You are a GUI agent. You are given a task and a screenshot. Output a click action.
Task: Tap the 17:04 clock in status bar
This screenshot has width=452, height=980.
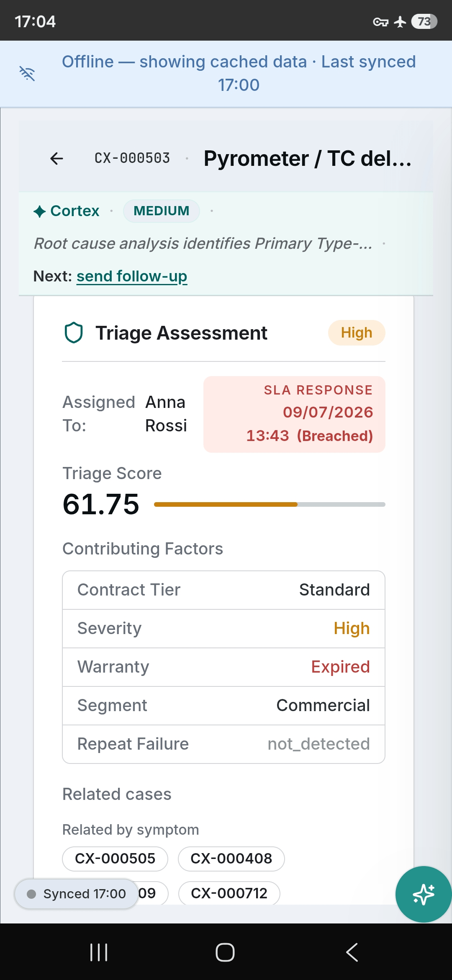(x=35, y=21)
